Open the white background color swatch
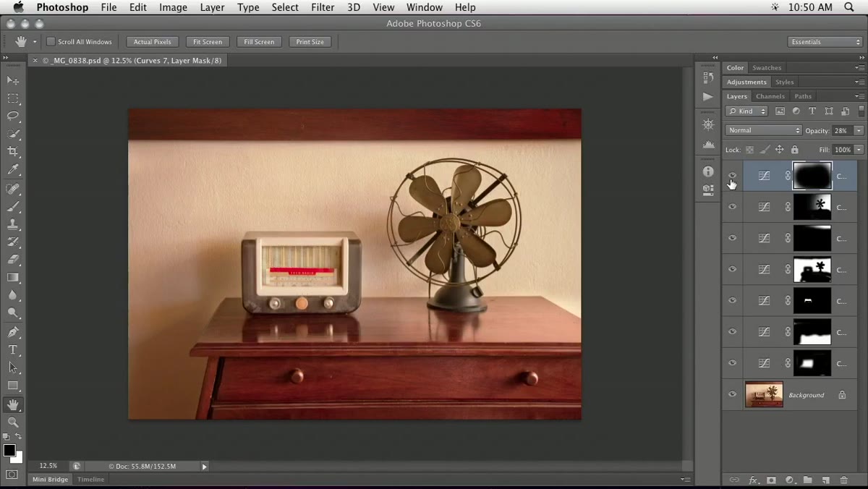 tap(17, 459)
